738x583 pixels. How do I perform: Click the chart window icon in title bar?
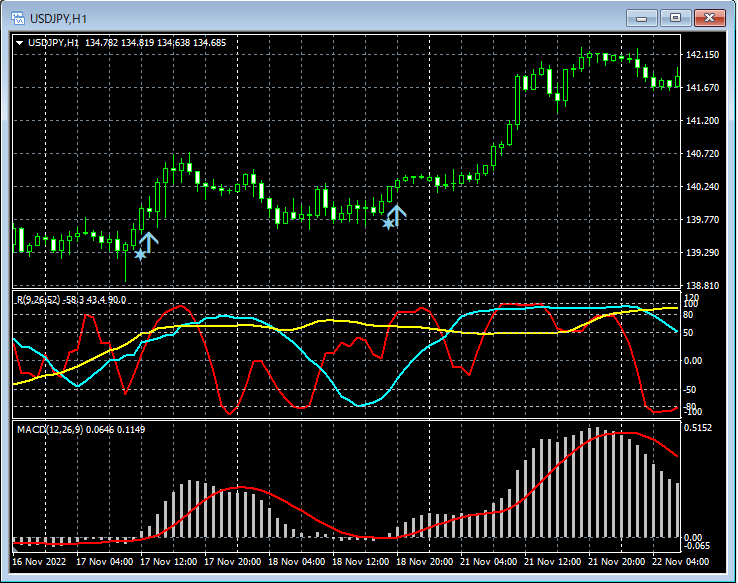point(17,18)
